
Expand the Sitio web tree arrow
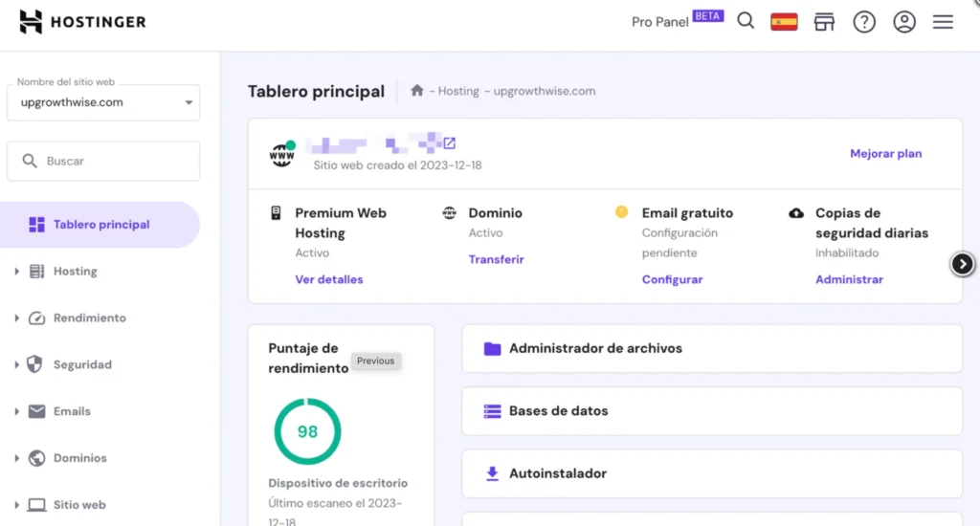[x=17, y=505]
